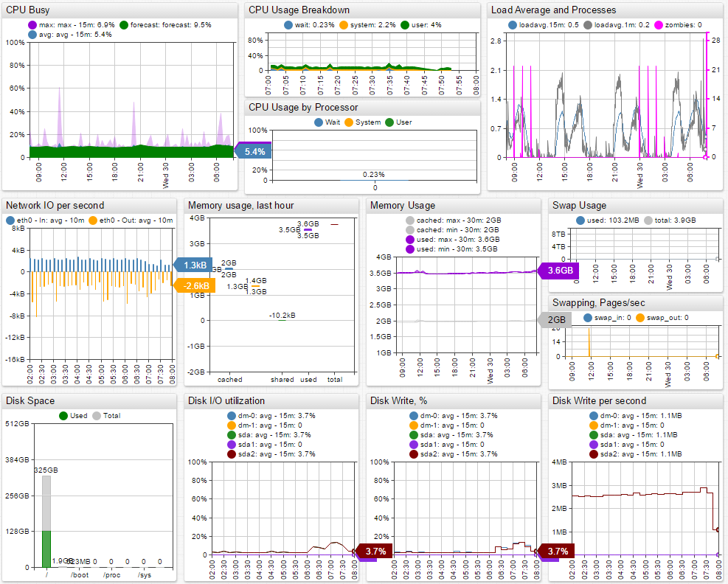Image resolution: width=728 pixels, height=584 pixels.
Task: Click the 3.6GB used memory value marker
Action: (x=558, y=271)
